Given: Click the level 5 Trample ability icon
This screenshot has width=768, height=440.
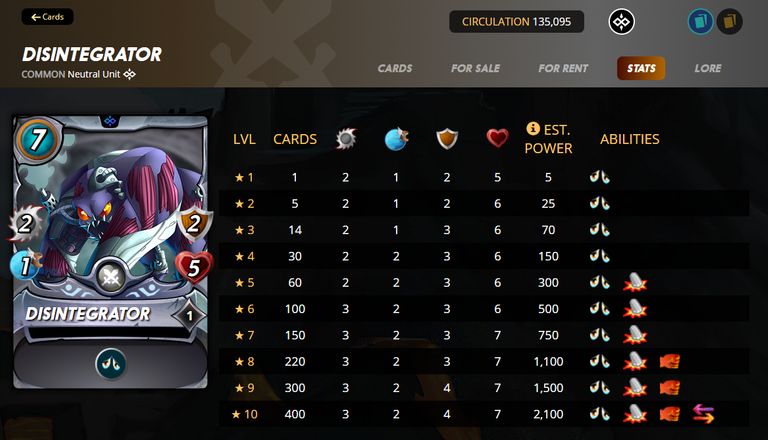Looking at the screenshot, I should [635, 283].
